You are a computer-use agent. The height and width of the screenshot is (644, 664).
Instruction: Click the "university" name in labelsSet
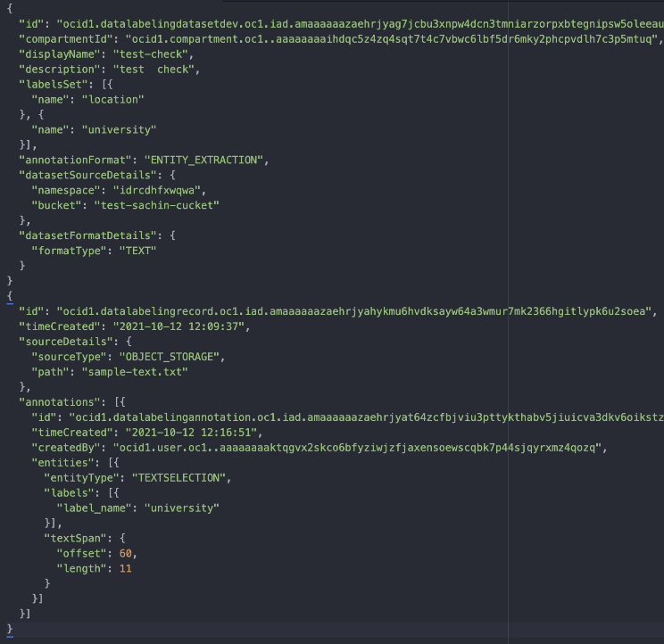point(119,130)
